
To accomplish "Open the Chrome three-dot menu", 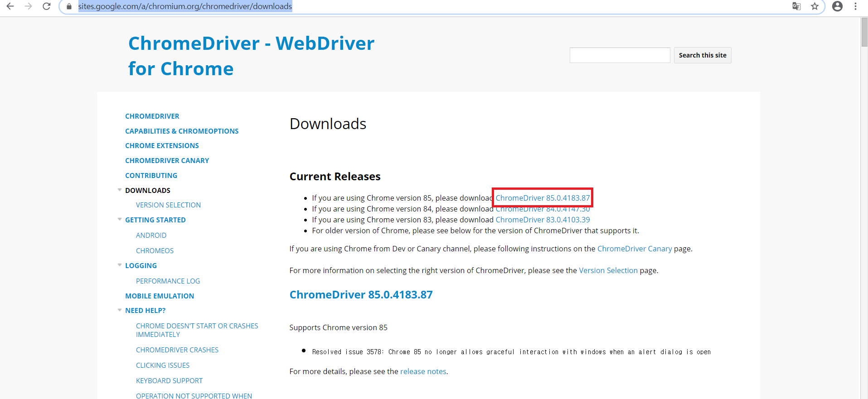I will click(855, 6).
